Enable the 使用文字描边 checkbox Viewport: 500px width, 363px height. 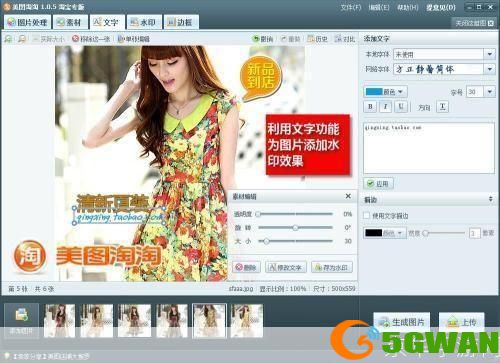point(366,216)
